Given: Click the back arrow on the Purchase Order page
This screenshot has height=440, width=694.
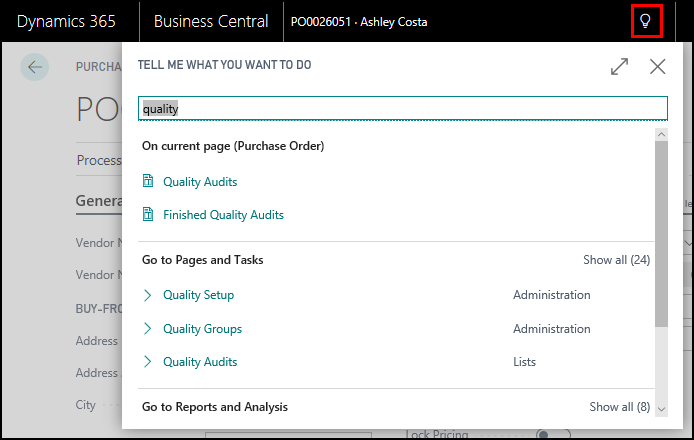Looking at the screenshot, I should coord(35,67).
